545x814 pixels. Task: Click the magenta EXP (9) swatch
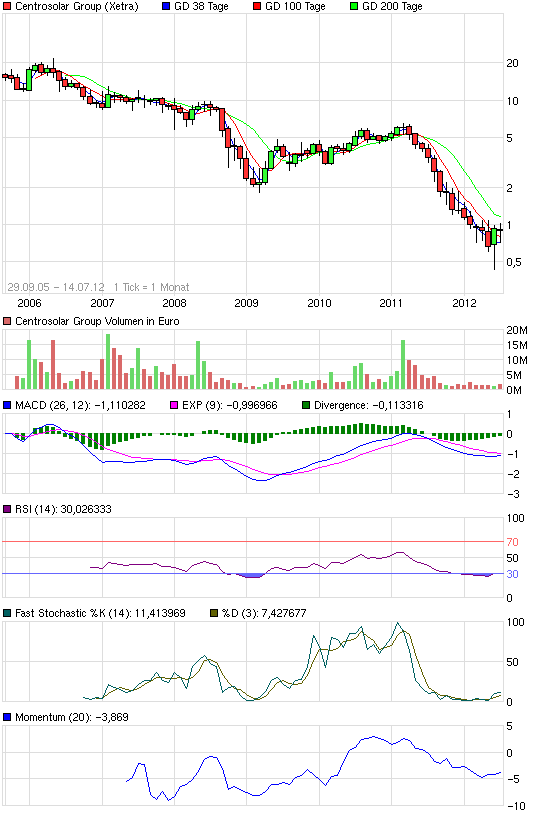pyautogui.click(x=174, y=405)
